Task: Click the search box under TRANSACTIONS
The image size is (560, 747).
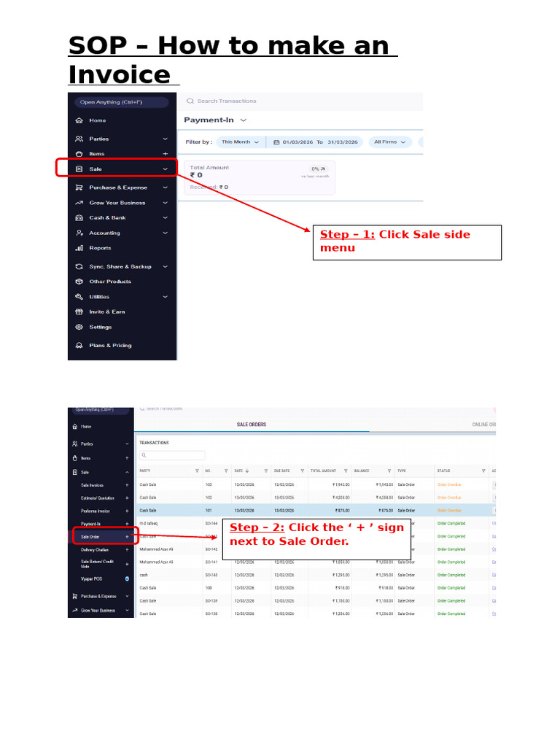Action: pyautogui.click(x=172, y=455)
